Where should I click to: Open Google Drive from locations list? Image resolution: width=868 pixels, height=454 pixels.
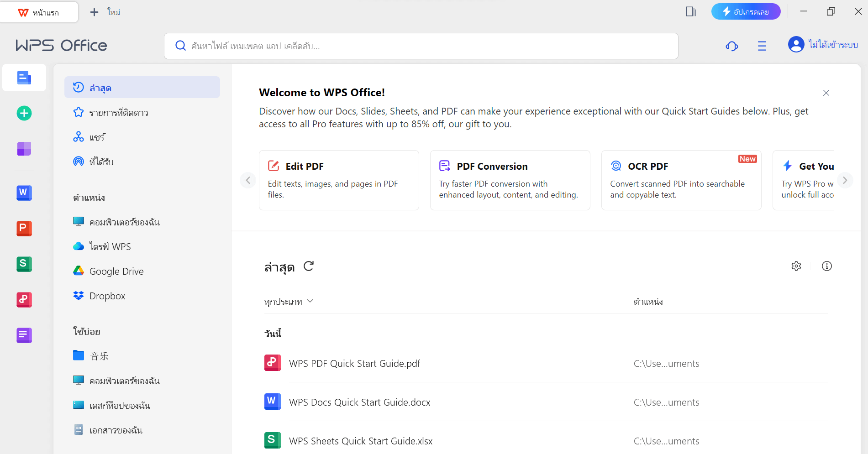pos(116,271)
